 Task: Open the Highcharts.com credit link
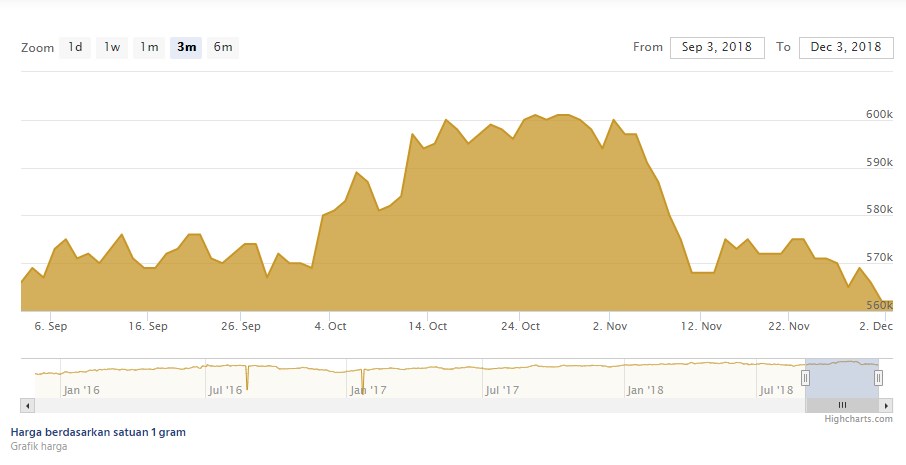coord(858,419)
